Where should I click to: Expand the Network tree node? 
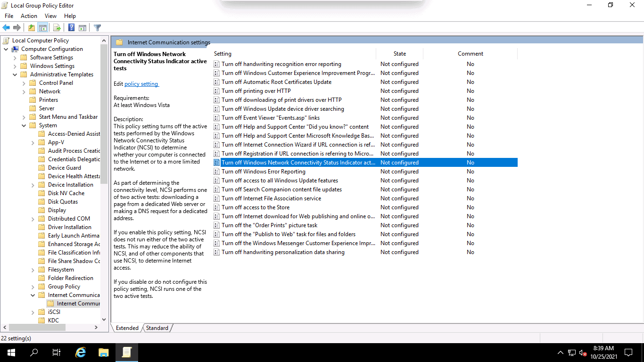coord(24,91)
